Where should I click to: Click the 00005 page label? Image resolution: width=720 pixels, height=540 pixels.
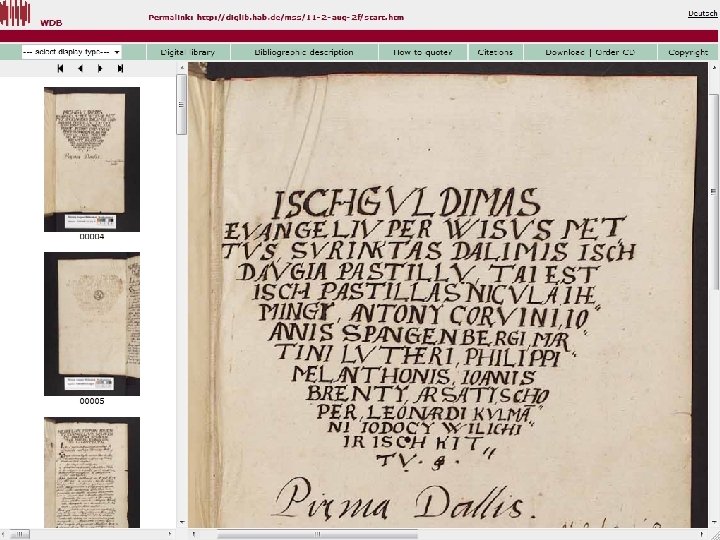click(92, 401)
